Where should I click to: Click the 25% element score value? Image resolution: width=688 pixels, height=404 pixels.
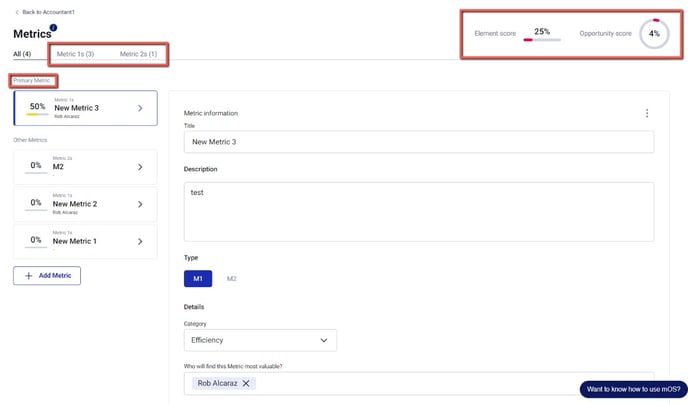pyautogui.click(x=542, y=31)
